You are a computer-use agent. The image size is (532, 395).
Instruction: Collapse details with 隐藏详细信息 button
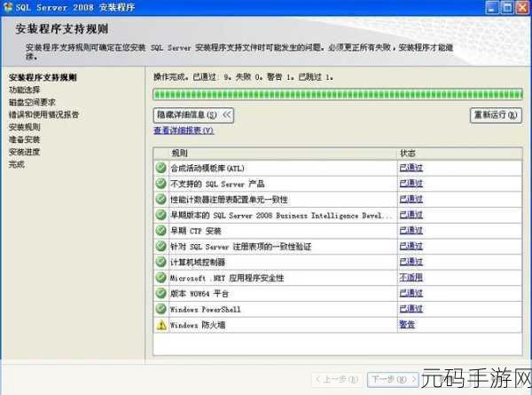193,115
